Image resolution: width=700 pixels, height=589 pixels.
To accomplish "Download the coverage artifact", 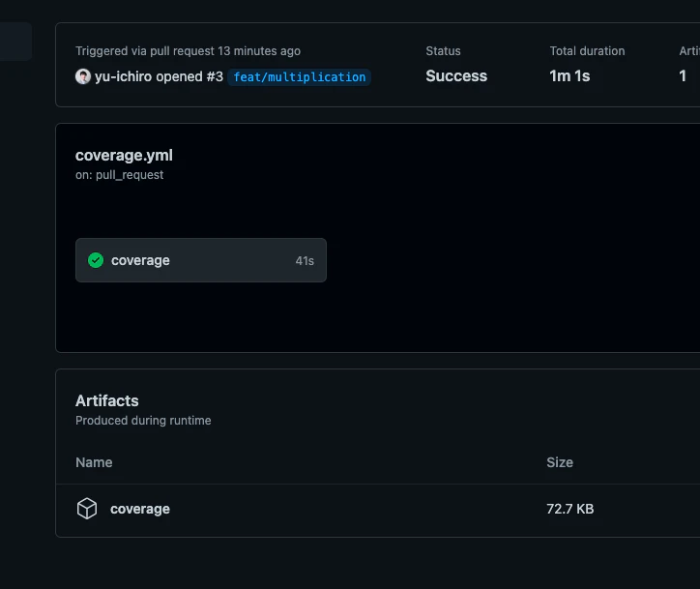I will tap(140, 509).
